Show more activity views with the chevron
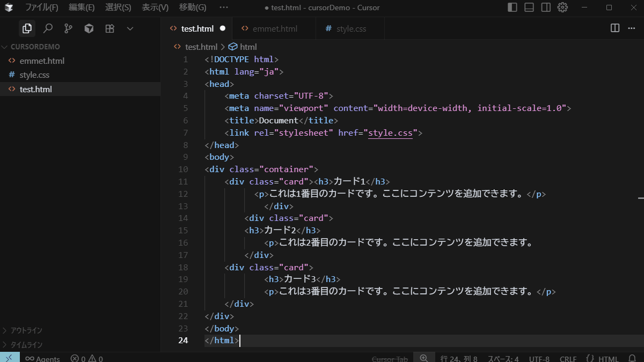The width and height of the screenshot is (644, 362). pos(130,28)
